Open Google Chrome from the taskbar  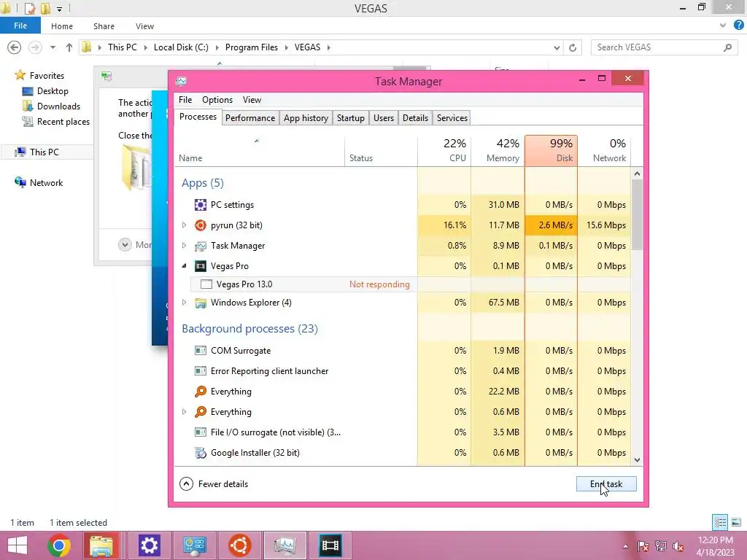[59, 545]
